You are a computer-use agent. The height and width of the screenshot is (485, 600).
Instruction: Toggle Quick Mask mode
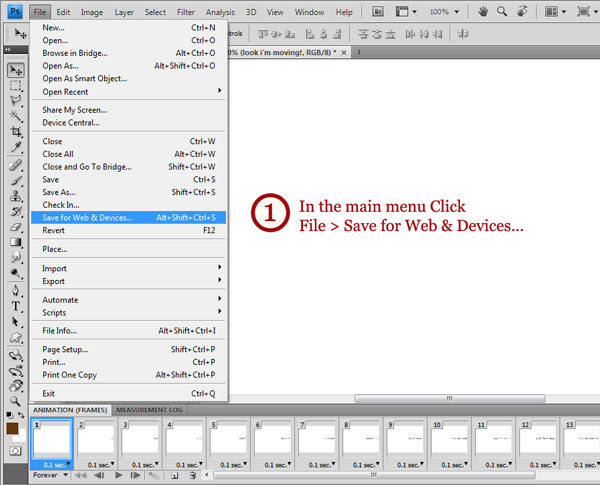(15, 451)
